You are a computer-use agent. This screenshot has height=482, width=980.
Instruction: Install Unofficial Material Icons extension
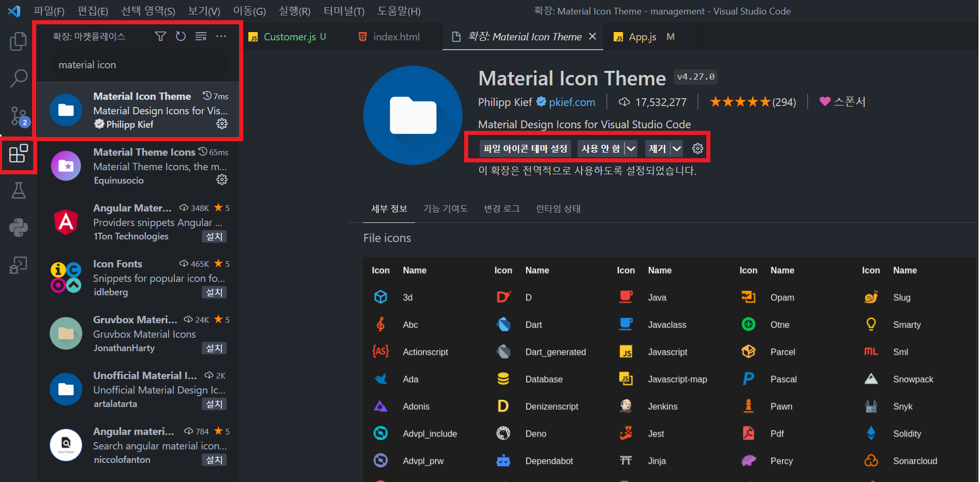tap(214, 404)
